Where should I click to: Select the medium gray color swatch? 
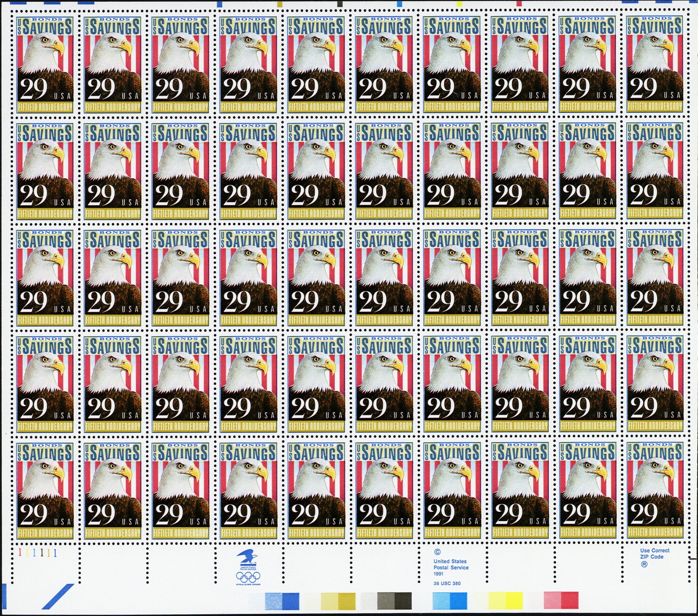[386, 600]
